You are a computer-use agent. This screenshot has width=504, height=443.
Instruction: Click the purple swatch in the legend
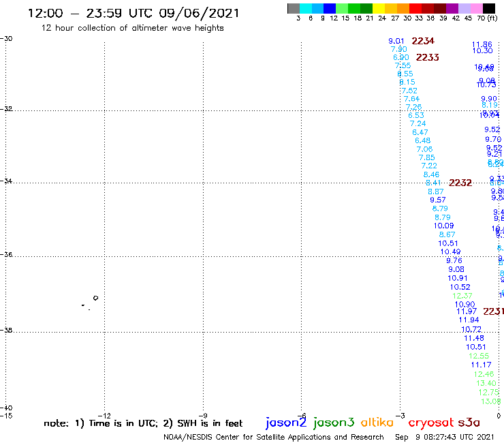(x=452, y=8)
